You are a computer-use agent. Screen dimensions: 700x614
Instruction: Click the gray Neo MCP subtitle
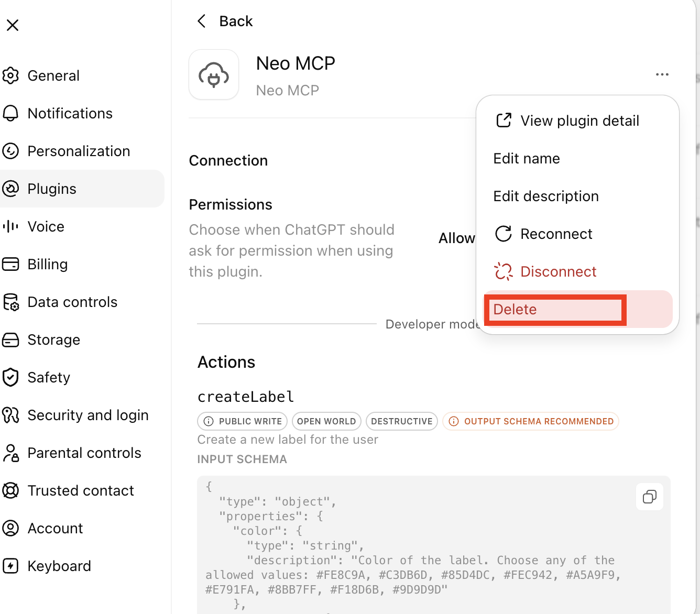pyautogui.click(x=288, y=90)
